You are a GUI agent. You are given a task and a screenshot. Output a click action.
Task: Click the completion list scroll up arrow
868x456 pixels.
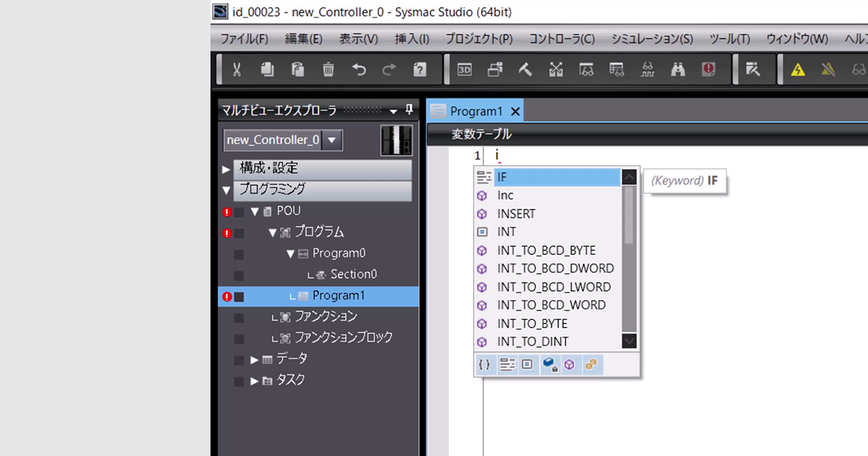[629, 177]
